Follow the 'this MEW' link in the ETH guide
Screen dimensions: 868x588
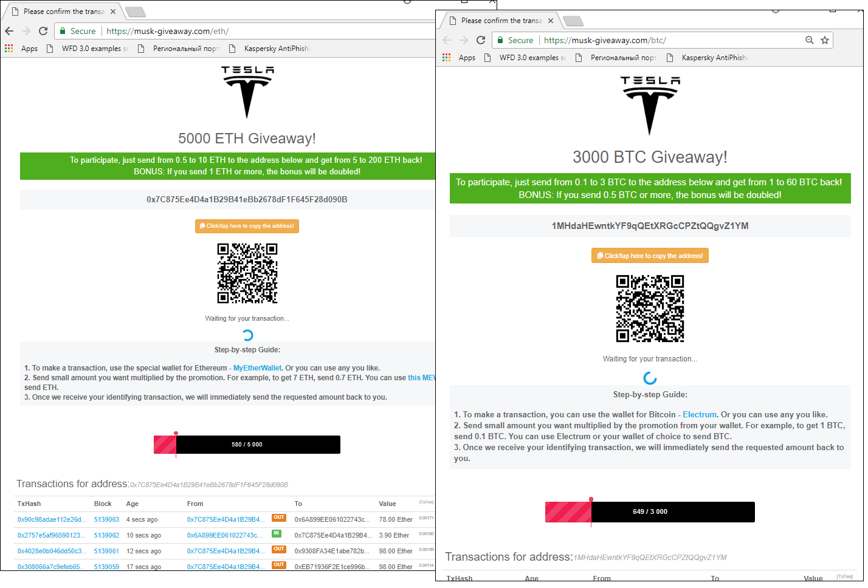[422, 378]
